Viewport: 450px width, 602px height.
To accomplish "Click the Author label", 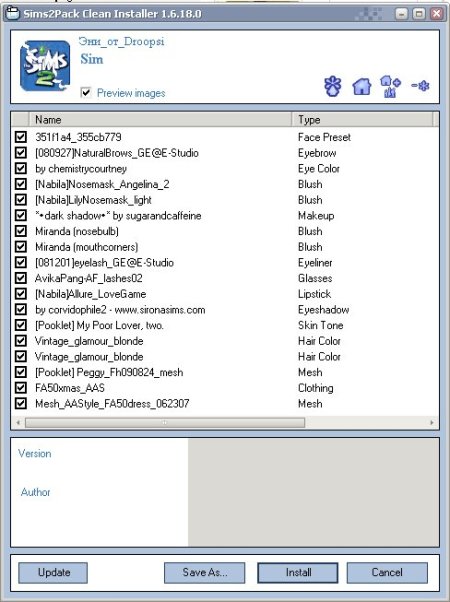I will (35, 492).
